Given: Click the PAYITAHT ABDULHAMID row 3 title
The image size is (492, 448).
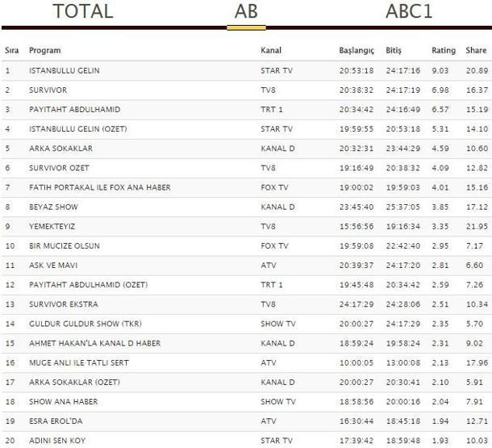Looking at the screenshot, I should coord(75,110).
